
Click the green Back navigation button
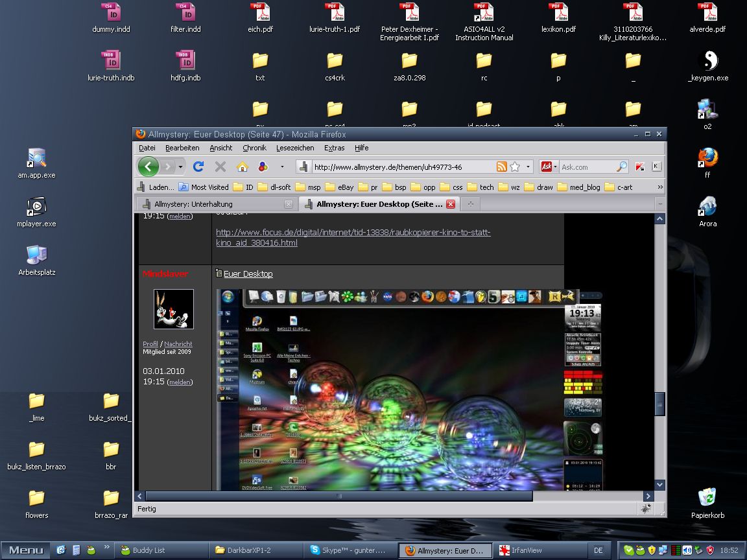[148, 167]
